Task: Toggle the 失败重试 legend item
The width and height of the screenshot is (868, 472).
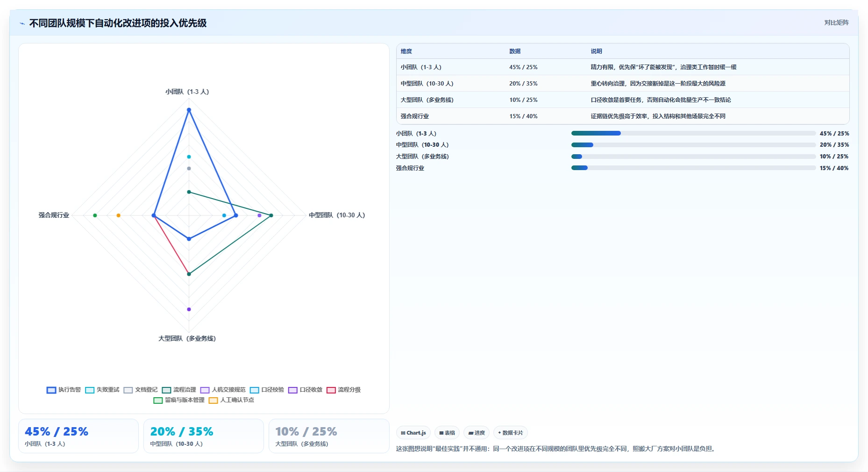Action: tap(102, 390)
